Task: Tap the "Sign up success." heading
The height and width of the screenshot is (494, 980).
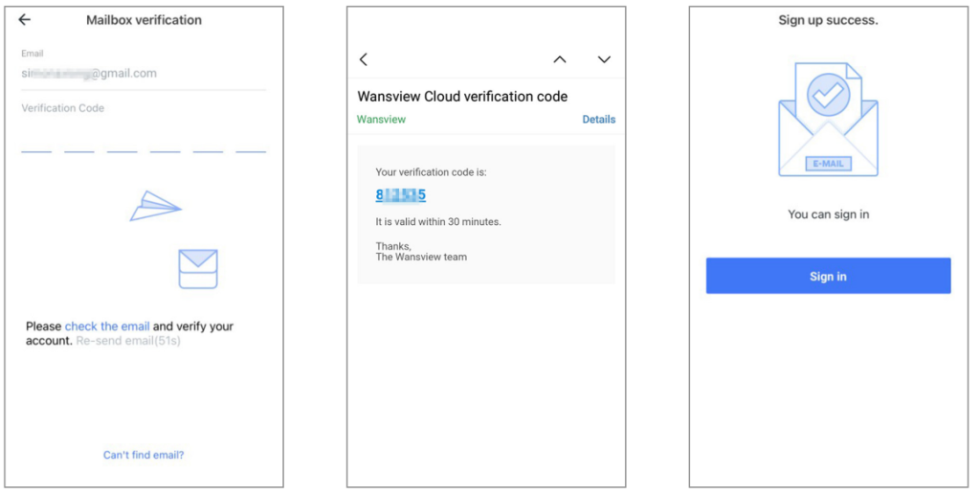Action: pos(828,20)
